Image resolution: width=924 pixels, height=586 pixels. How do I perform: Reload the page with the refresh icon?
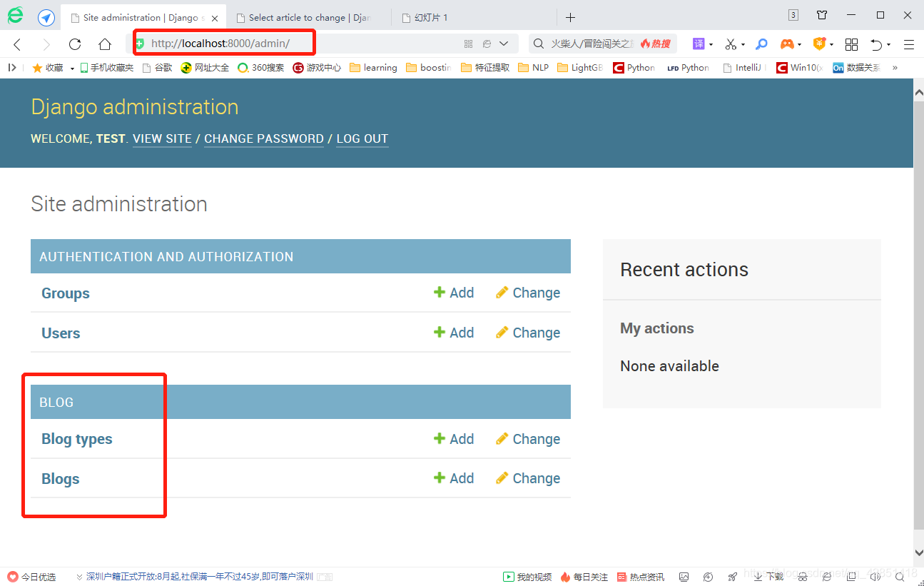click(x=75, y=44)
